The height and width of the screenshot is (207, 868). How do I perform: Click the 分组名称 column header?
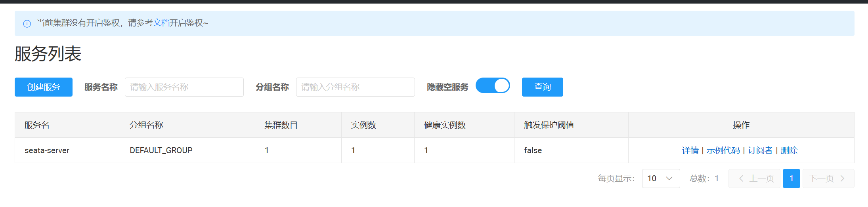[x=187, y=125]
